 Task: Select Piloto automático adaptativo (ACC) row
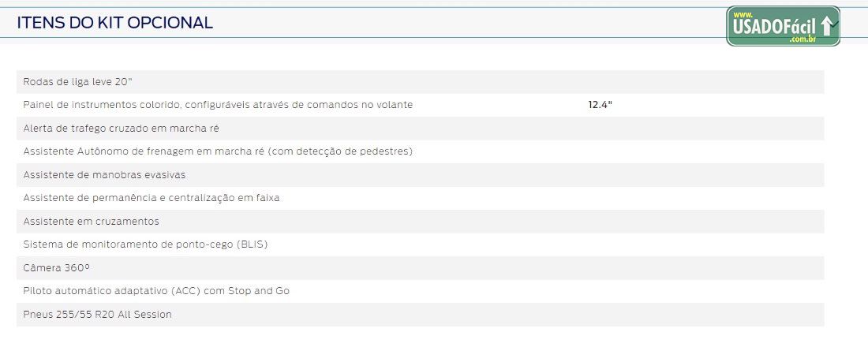pos(420,291)
